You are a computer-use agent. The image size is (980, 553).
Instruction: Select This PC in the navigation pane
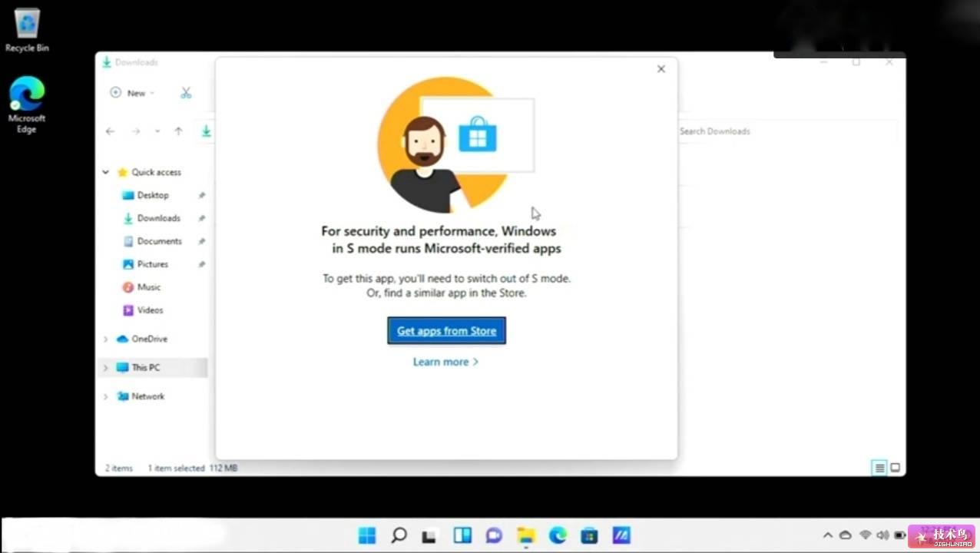[145, 368]
